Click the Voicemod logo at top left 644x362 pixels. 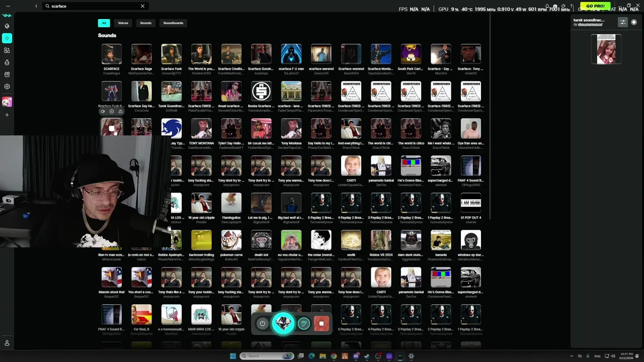click(7, 15)
